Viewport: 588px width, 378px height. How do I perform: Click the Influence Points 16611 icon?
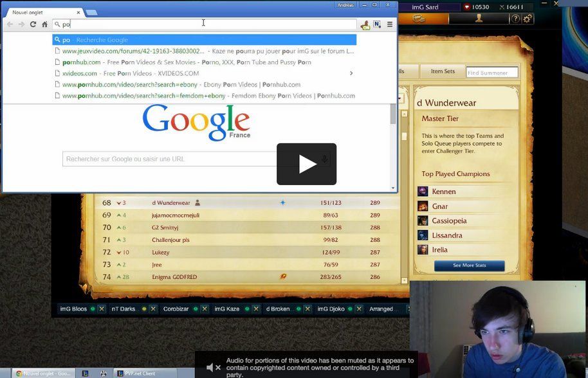(502, 6)
